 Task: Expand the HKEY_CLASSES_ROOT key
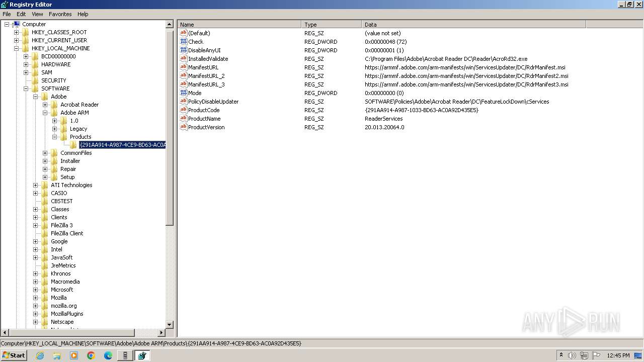point(17,32)
